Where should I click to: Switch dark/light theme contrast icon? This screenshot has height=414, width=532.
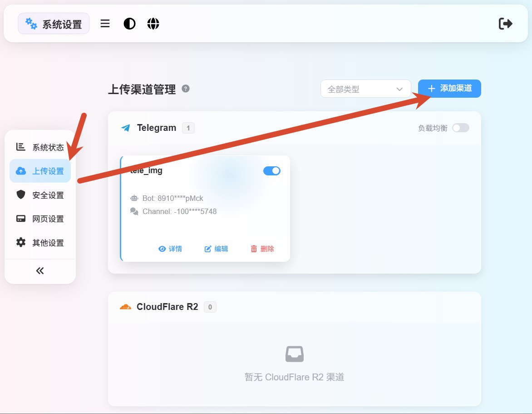[x=129, y=24]
